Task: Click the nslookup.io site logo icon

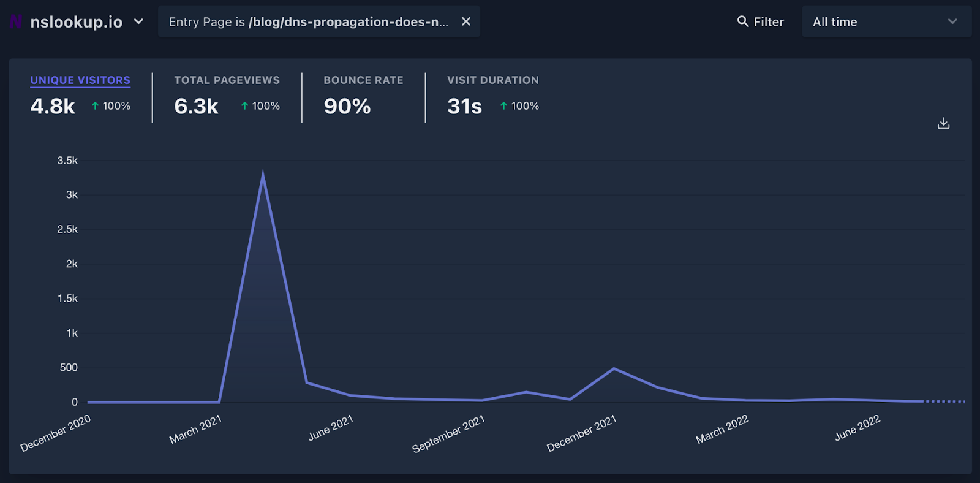Action: [x=16, y=22]
